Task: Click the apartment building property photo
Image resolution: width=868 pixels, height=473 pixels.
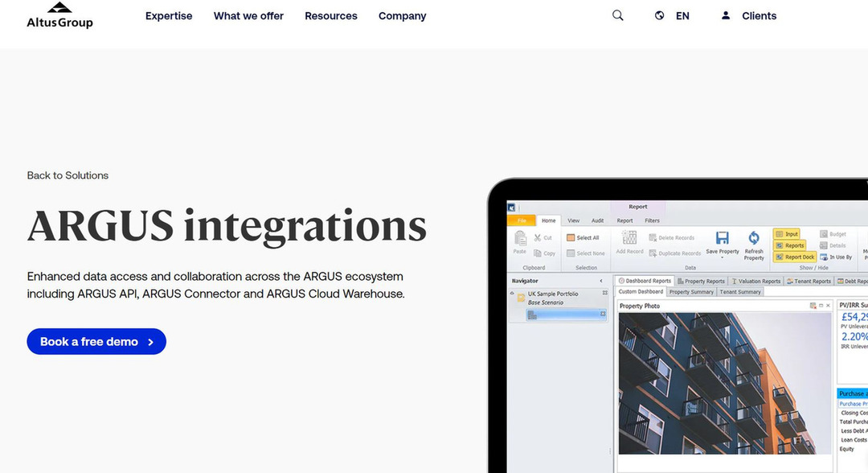Action: (725, 383)
